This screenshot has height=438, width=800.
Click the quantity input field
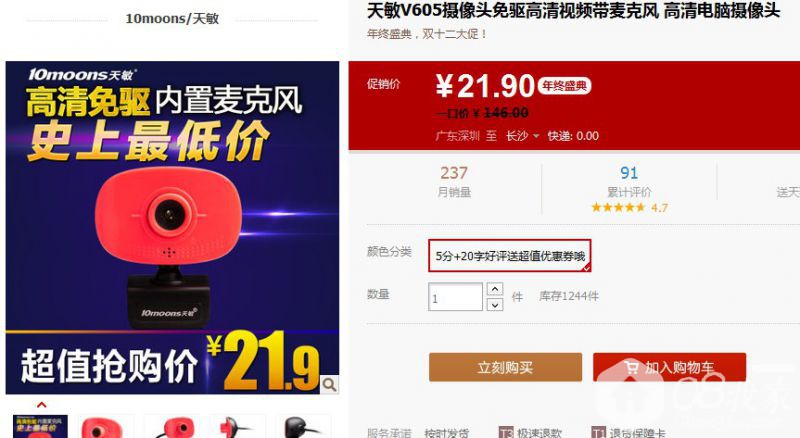(x=455, y=297)
